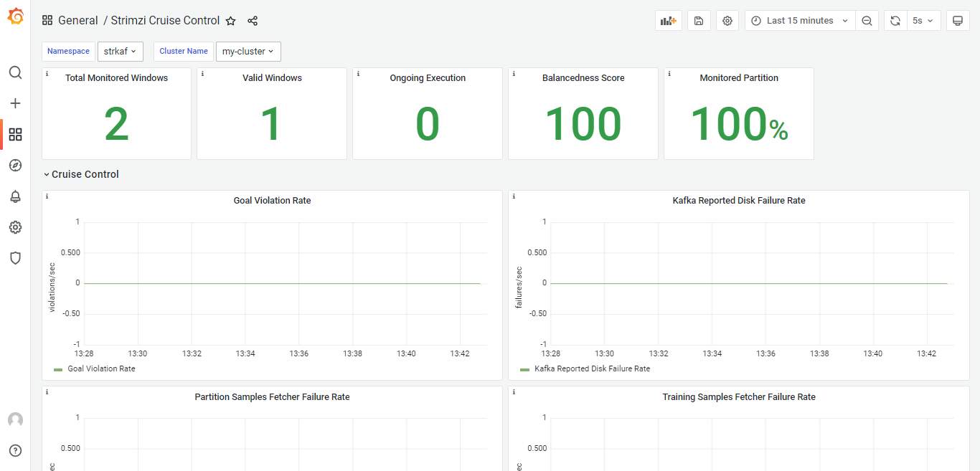Click info icon on Balancedness Score panel

pos(514,74)
